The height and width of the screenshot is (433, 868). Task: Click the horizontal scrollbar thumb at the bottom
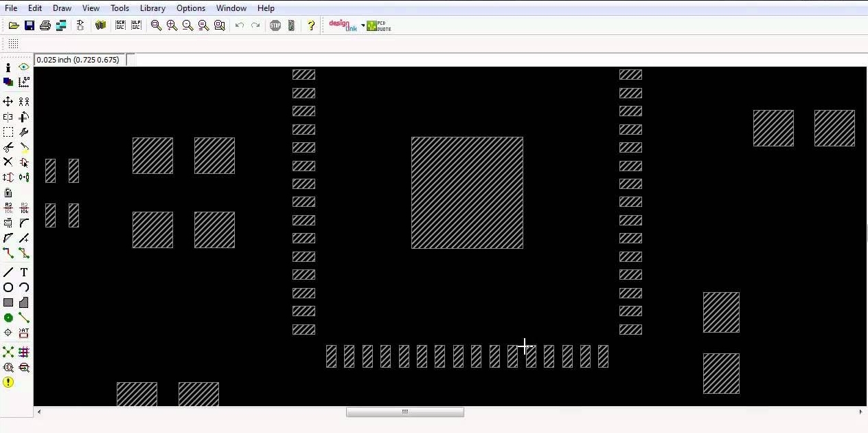(405, 412)
